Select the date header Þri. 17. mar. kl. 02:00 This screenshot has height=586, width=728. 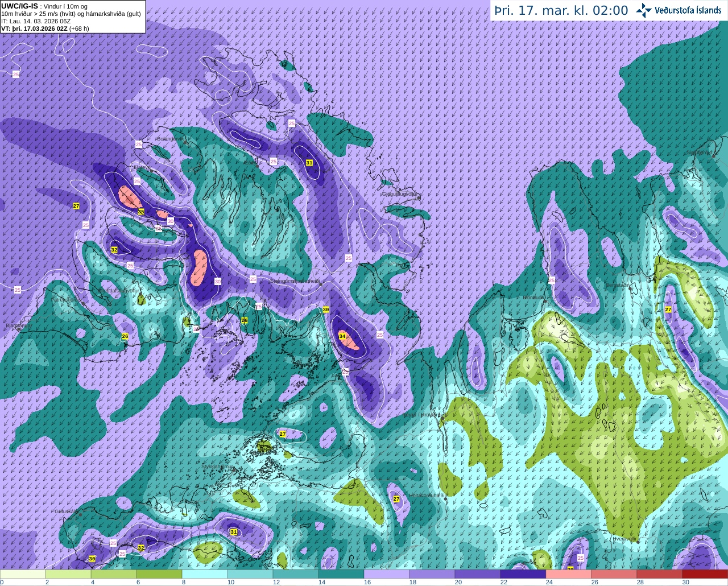(561, 10)
